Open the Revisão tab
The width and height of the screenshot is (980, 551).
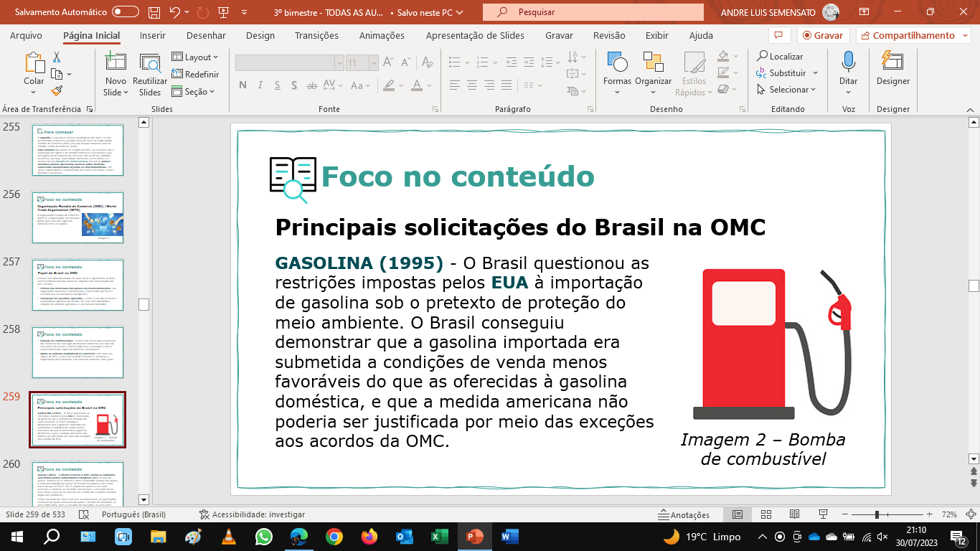(x=609, y=36)
